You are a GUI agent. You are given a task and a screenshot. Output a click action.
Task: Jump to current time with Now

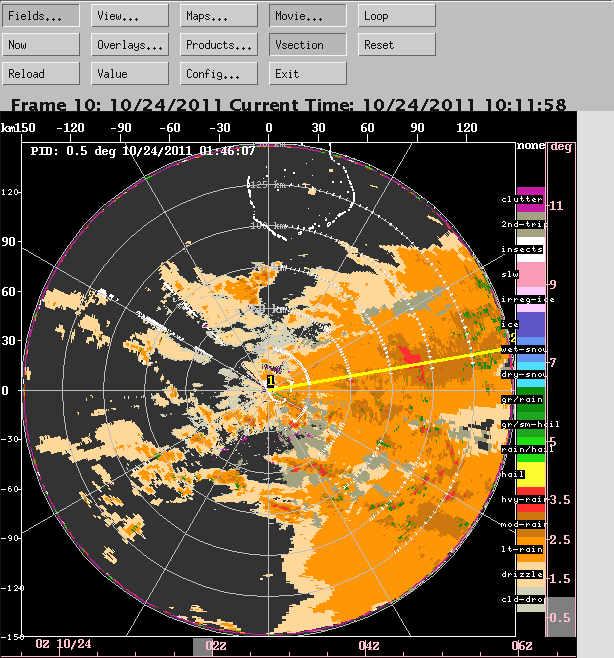click(42, 45)
